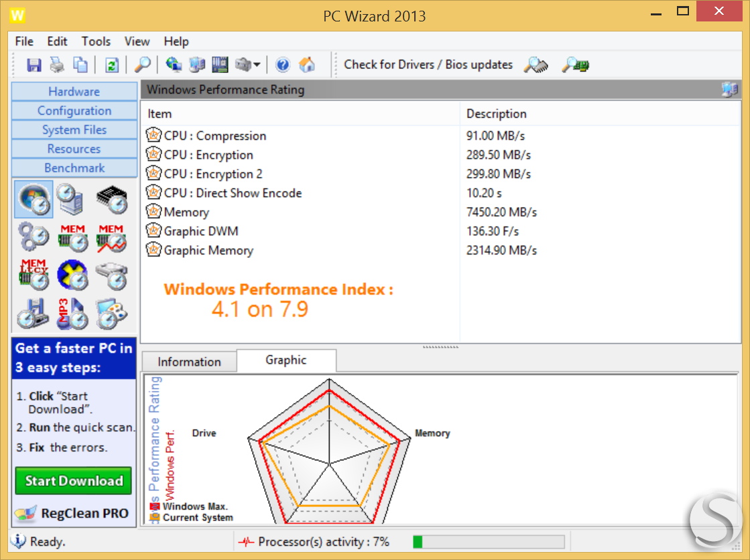Switch to the Graphic tab
The height and width of the screenshot is (560, 750).
286,360
